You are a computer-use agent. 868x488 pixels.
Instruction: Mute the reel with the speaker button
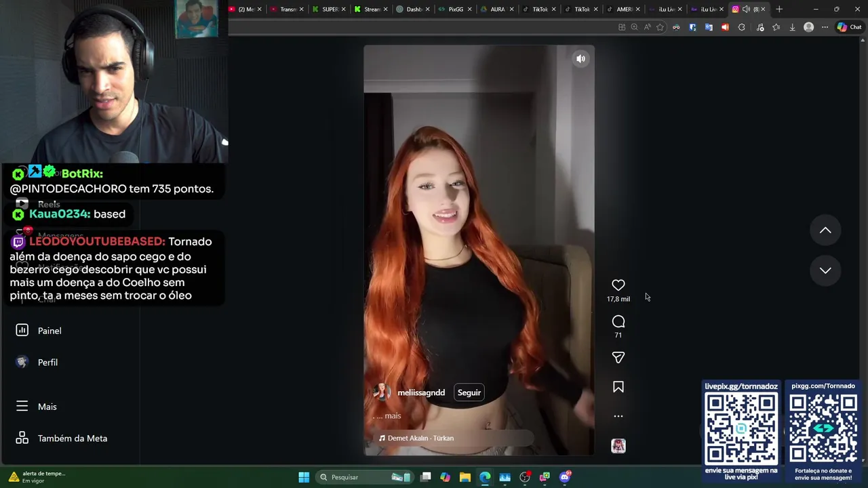(x=580, y=59)
